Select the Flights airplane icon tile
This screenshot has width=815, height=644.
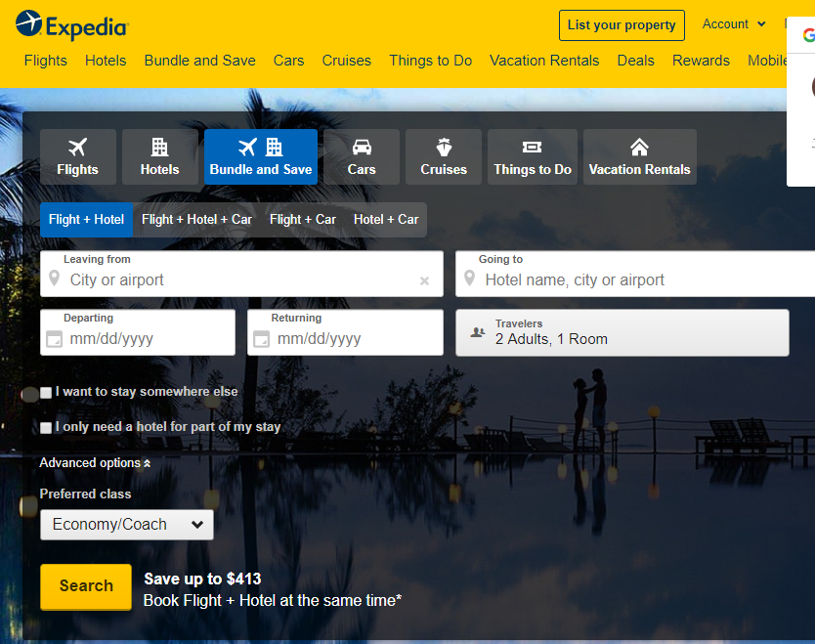(x=78, y=156)
